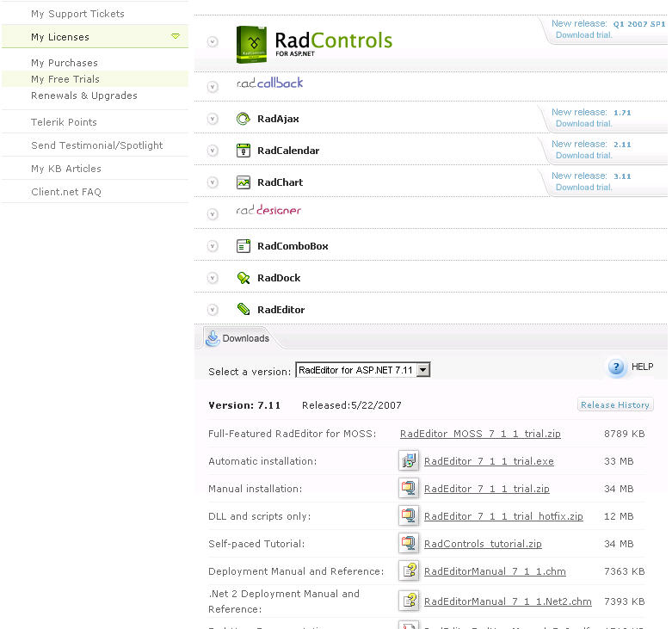Toggle the My Licenses menu arrow

tap(176, 36)
